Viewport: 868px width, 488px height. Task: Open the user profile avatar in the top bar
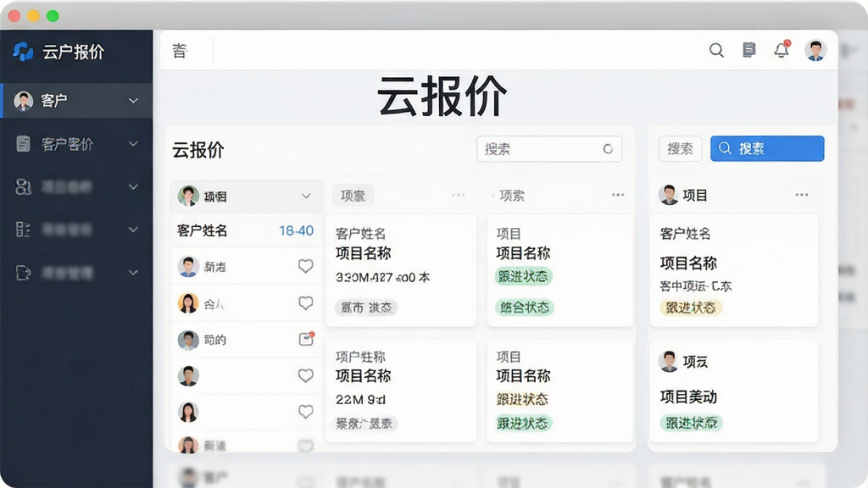tap(815, 50)
